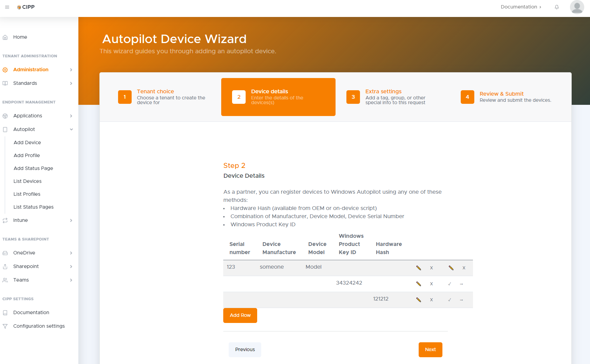Viewport: 590px width, 364px height.
Task: Open List Devices under Autopilot
Action: (27, 181)
